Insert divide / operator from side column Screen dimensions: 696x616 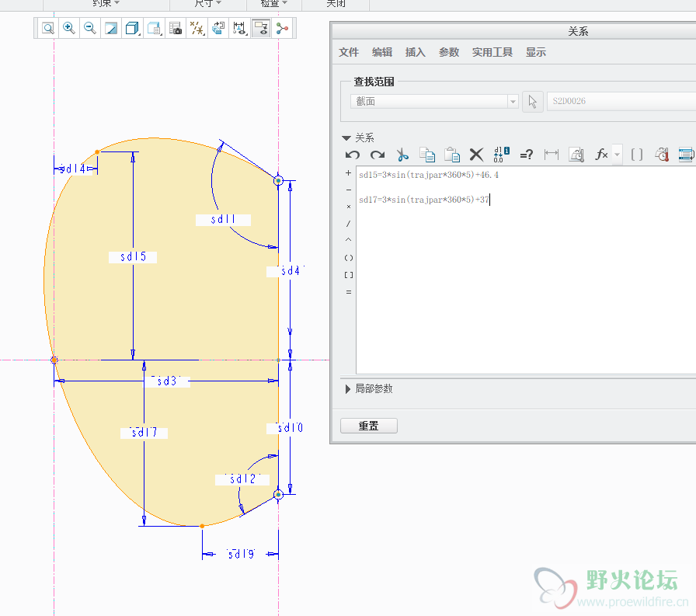pos(349,224)
